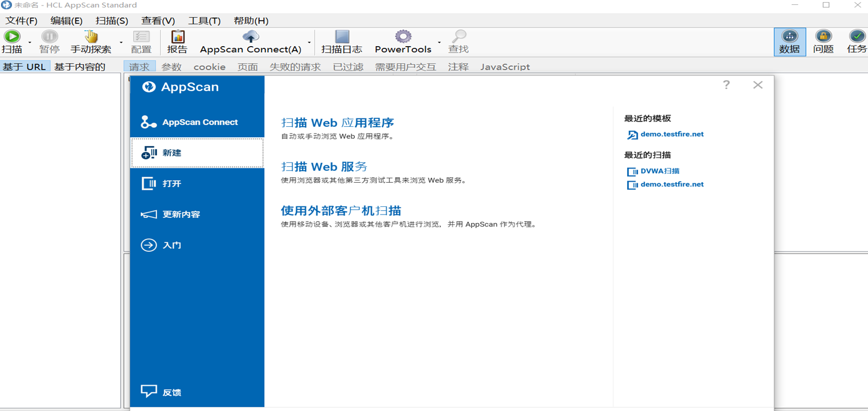Viewport: 868px width, 411px height.
Task: Open the 查看(V) menu
Action: [x=158, y=21]
